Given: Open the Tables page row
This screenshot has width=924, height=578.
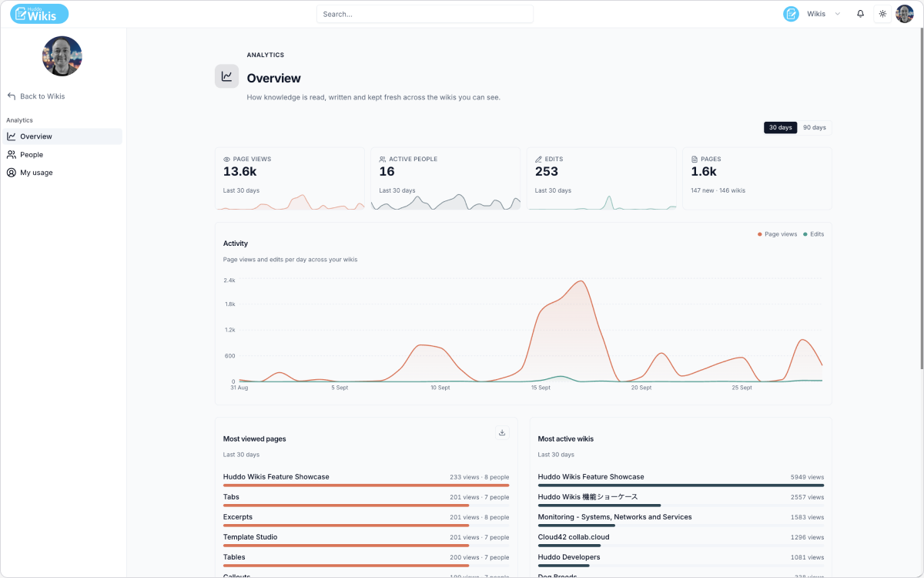Looking at the screenshot, I should coord(366,560).
